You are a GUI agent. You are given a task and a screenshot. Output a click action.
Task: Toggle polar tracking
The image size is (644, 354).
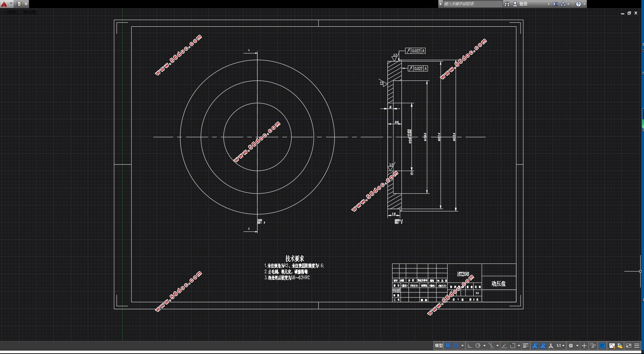tap(478, 346)
